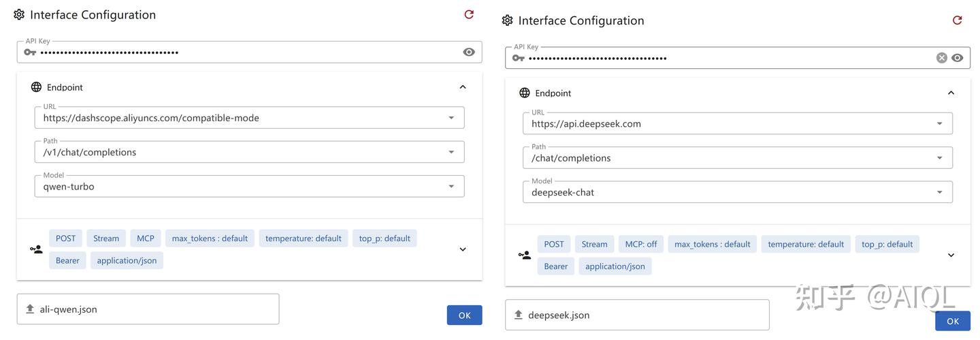The height and width of the screenshot is (340, 980).
Task: Toggle the 'MCP: off' chip
Action: point(641,244)
